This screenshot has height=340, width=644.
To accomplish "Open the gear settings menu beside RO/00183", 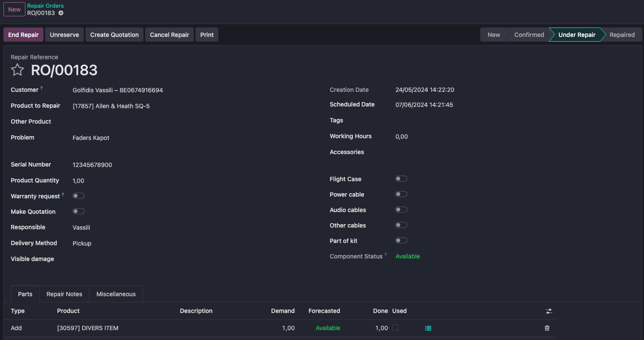I will (x=61, y=13).
